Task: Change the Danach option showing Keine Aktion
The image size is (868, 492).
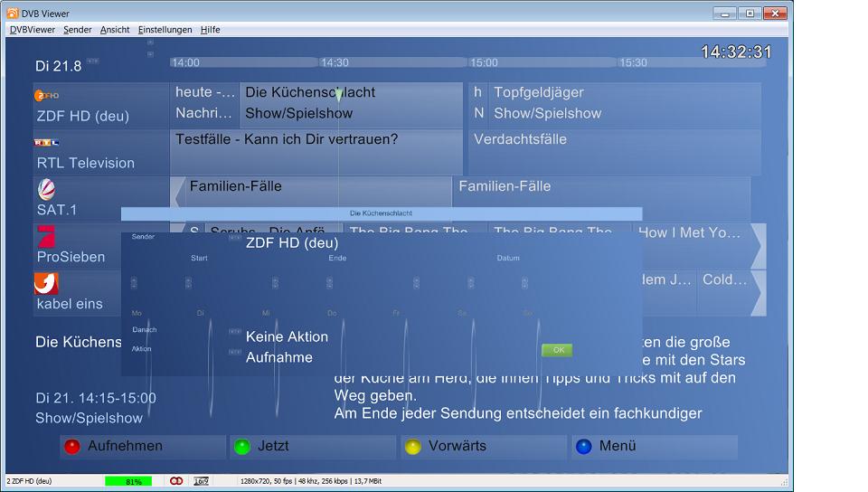Action: pos(234,331)
